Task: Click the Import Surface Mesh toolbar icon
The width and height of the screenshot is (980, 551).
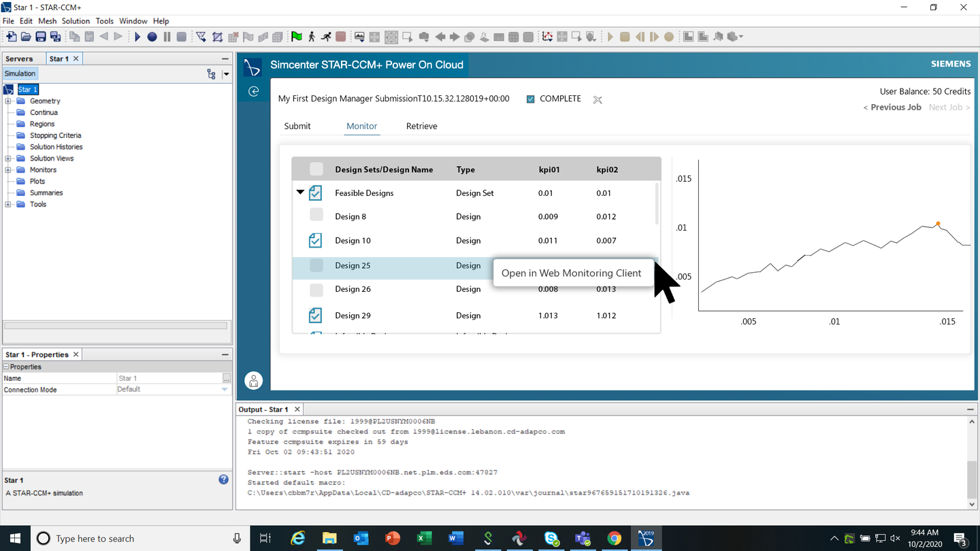Action: pos(201,37)
